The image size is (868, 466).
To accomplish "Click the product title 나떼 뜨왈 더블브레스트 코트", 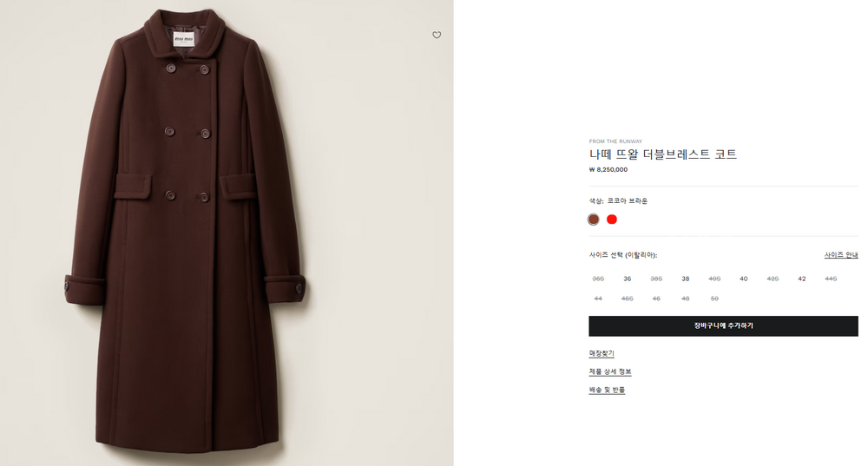I will 663,154.
